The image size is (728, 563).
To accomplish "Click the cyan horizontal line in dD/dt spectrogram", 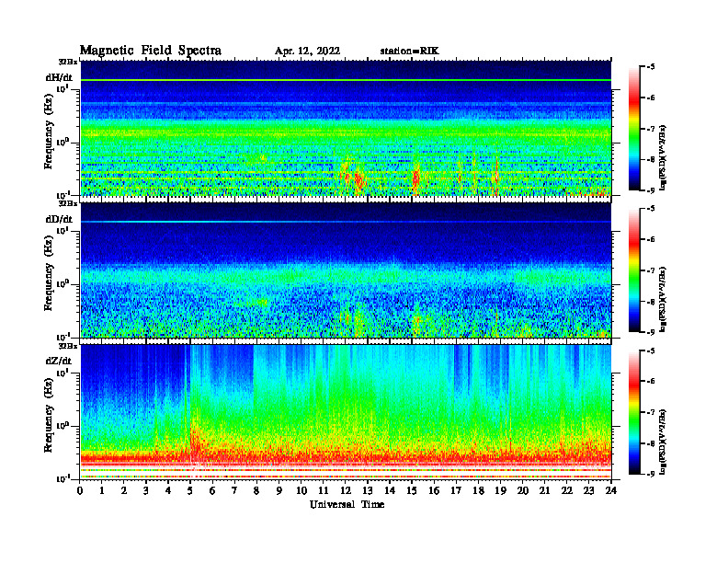I will (x=346, y=222).
